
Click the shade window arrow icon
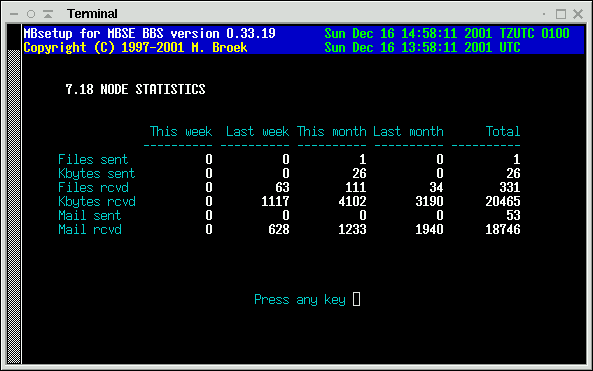(x=48, y=14)
